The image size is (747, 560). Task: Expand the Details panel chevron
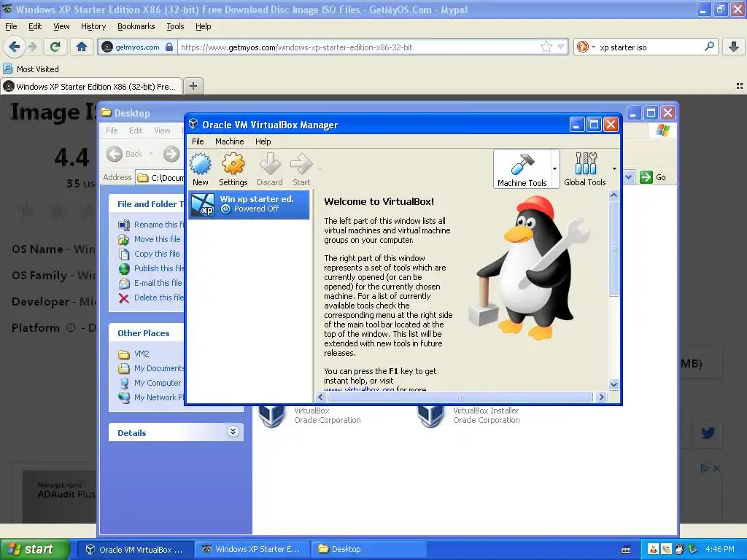[233, 432]
